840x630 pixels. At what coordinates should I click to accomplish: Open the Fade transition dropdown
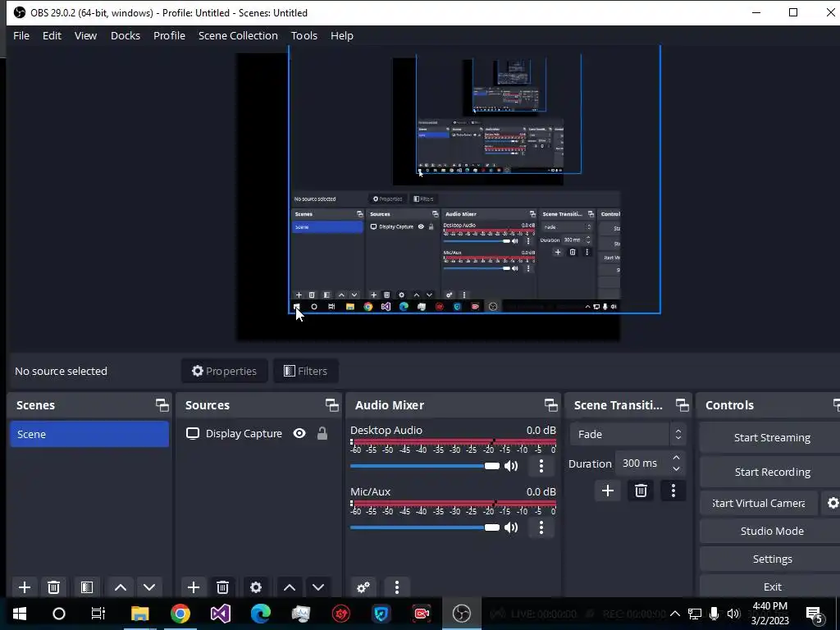point(628,435)
